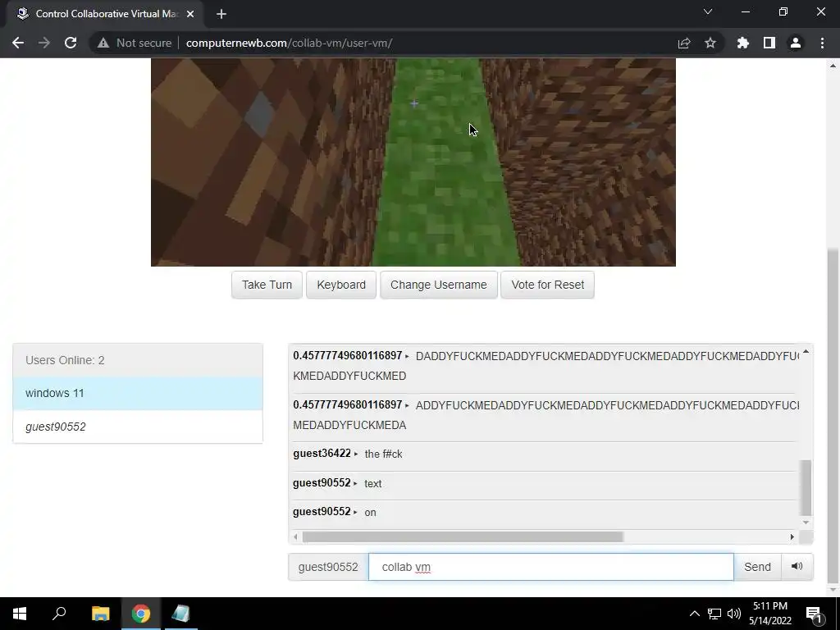The image size is (840, 630).
Task: Open the taskbar clock and date
Action: click(770, 614)
